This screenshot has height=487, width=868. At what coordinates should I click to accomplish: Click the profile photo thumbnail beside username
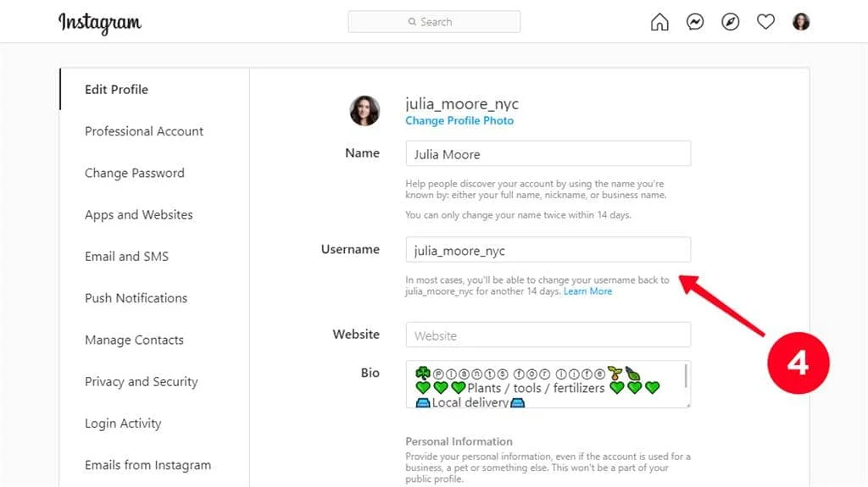click(x=364, y=110)
